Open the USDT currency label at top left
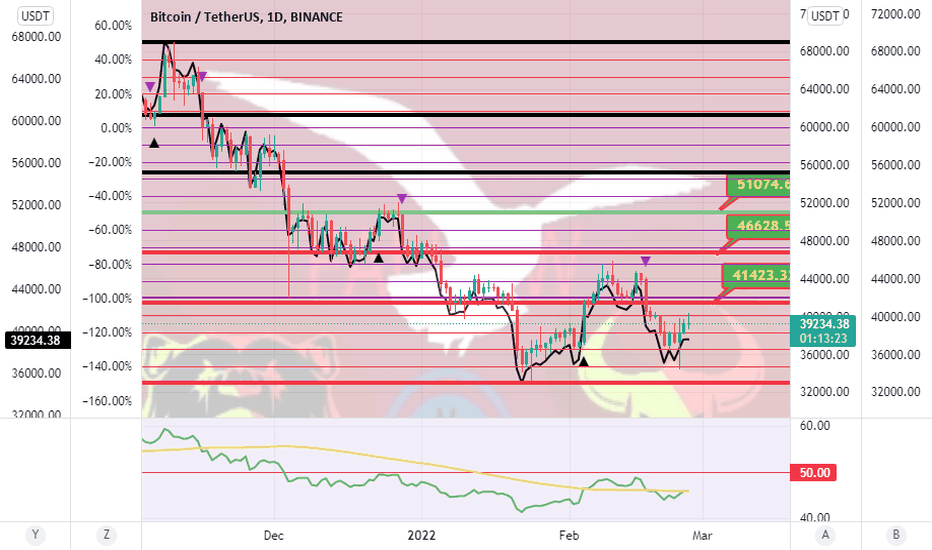932x550 pixels. click(35, 16)
